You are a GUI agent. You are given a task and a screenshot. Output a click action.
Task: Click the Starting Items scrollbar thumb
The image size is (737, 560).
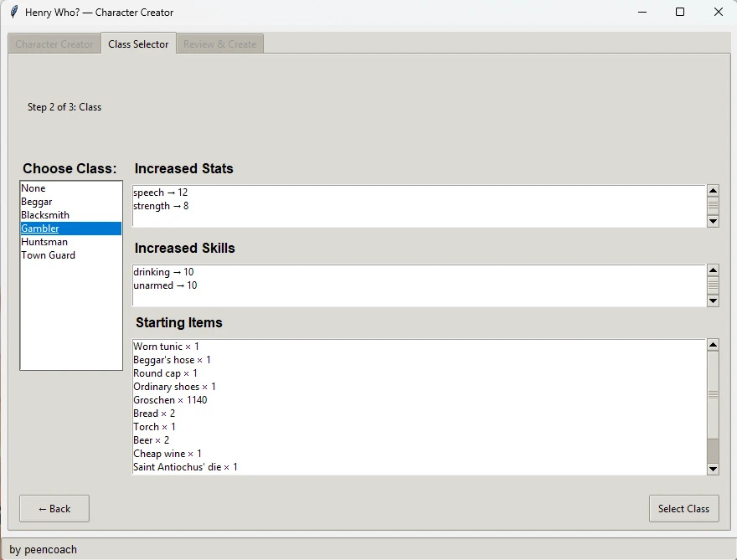[713, 393]
